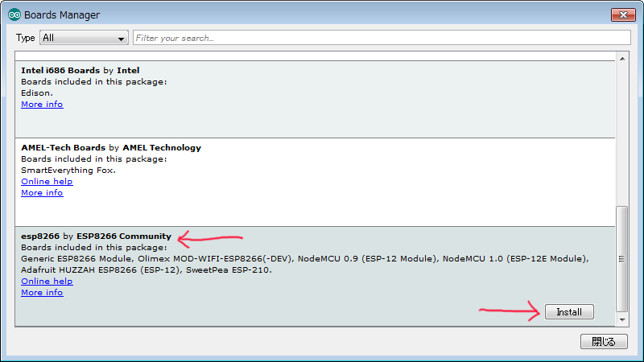Open Online help link for esp8266 package

pyautogui.click(x=47, y=282)
